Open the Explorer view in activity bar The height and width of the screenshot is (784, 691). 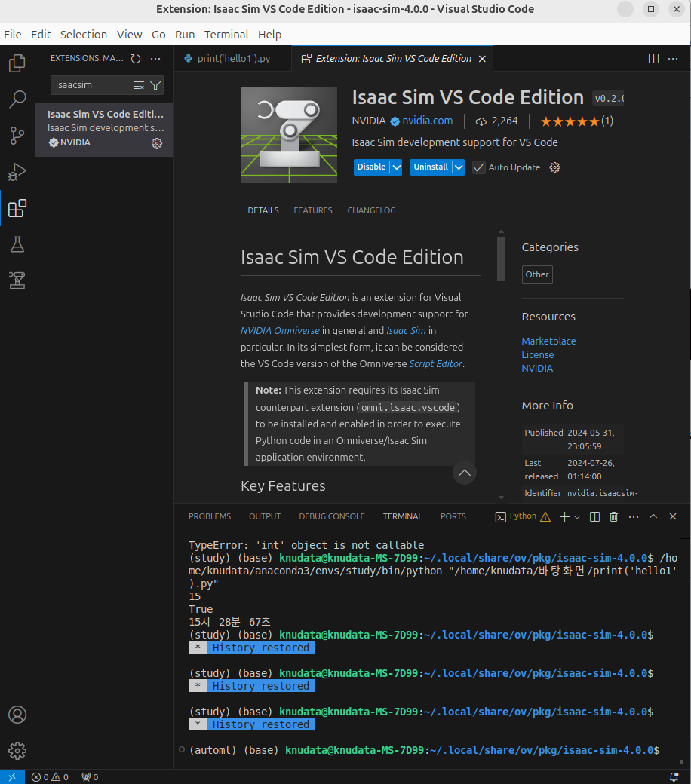coord(17,63)
